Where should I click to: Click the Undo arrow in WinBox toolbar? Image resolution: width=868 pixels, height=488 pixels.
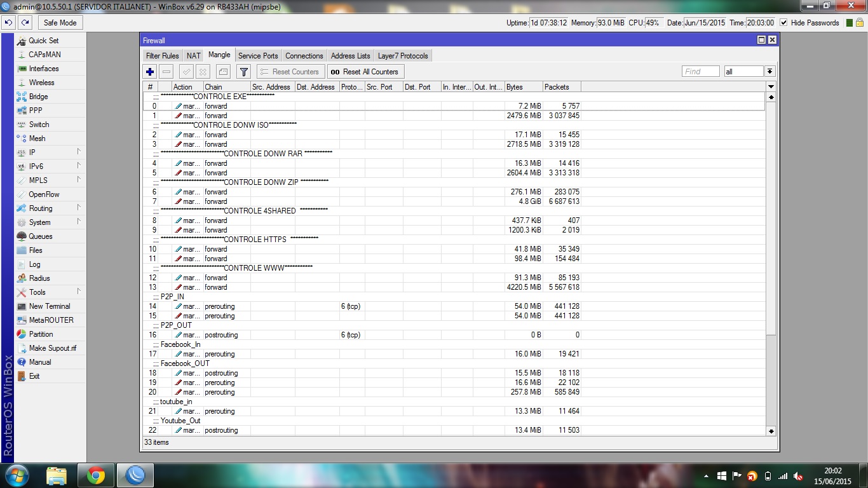point(9,23)
